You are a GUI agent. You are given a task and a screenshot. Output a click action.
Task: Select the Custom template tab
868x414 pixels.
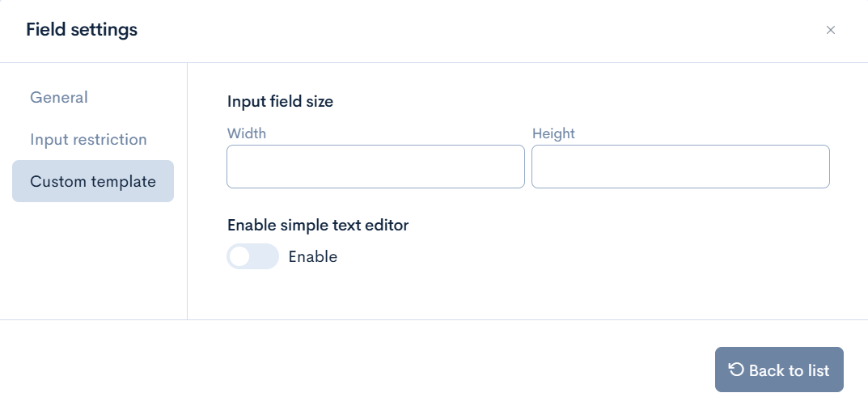92,181
